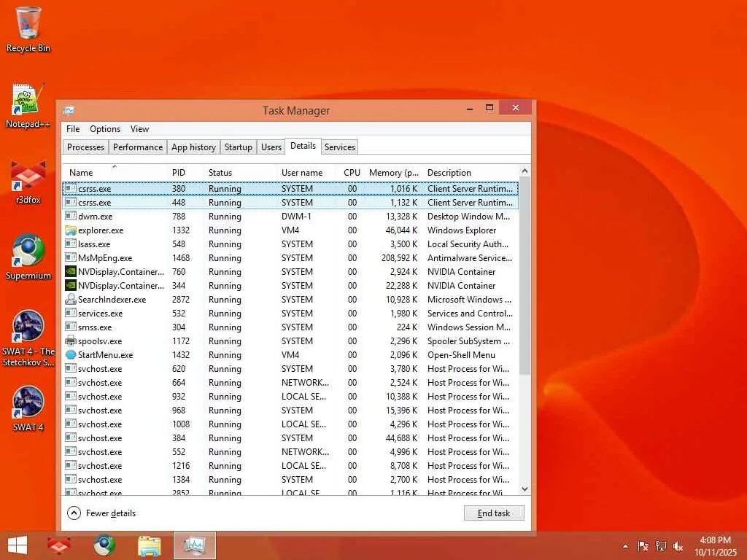This screenshot has width=747, height=560.
Task: Switch to the Performance tab
Action: [x=138, y=147]
